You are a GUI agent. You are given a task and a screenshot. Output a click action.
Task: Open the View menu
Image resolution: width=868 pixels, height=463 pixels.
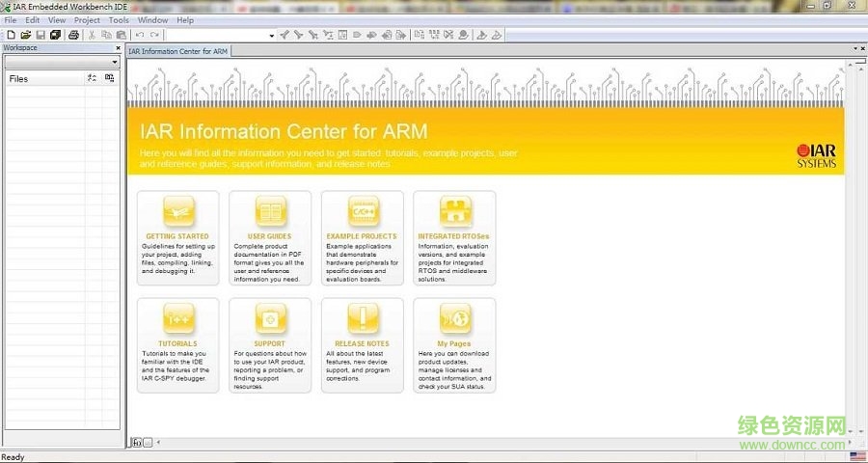57,20
